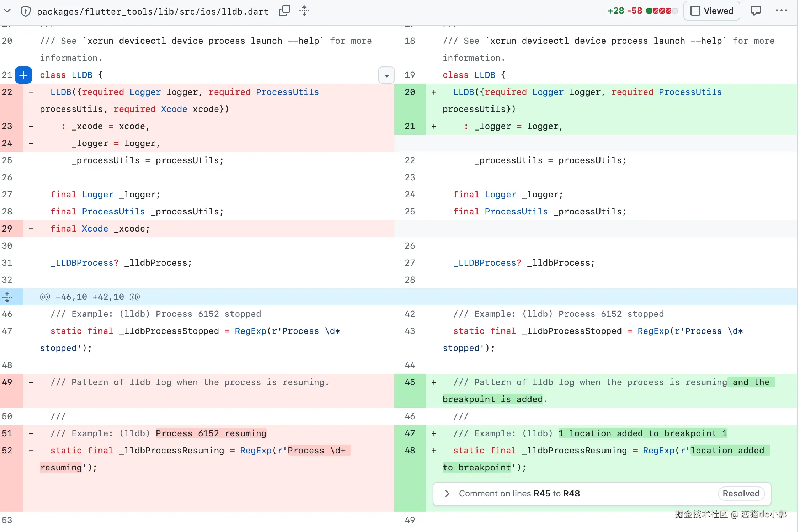Select removed line number 29

[x=7, y=229]
